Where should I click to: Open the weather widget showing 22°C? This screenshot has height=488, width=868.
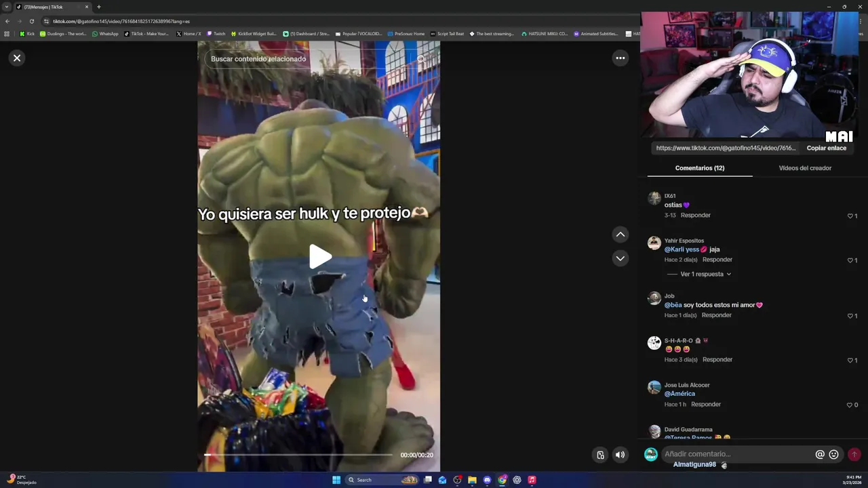coord(22,480)
